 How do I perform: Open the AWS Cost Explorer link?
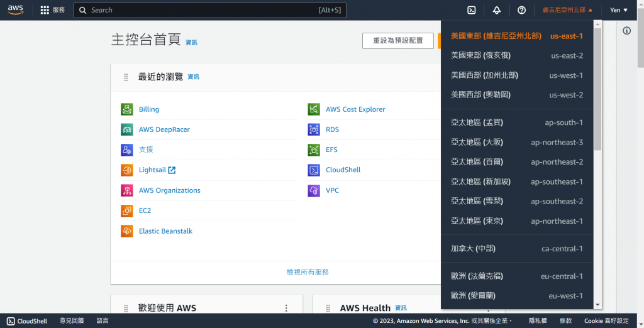355,109
